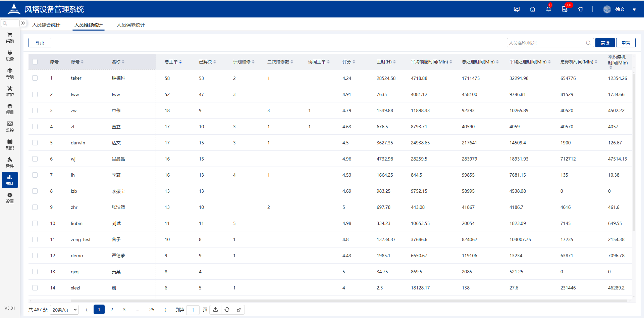The height and width of the screenshot is (318, 644).
Task: Open the 备件 spare parts sidebar icon
Action: [10, 162]
